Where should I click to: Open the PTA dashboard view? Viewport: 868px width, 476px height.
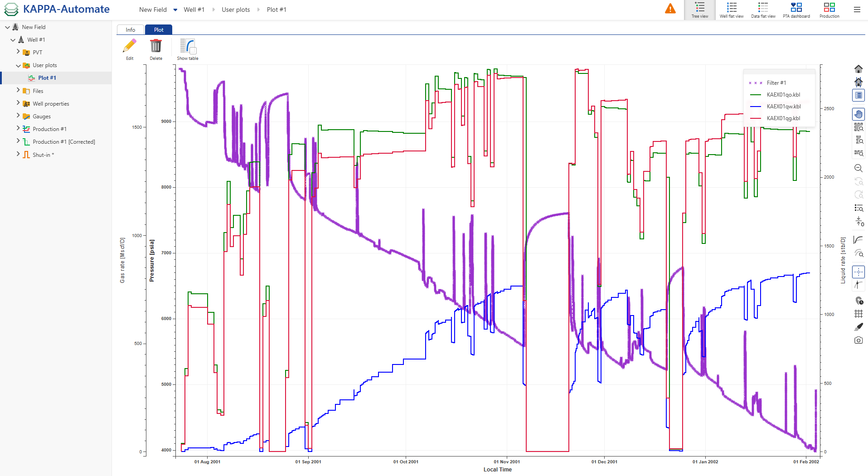pyautogui.click(x=796, y=10)
